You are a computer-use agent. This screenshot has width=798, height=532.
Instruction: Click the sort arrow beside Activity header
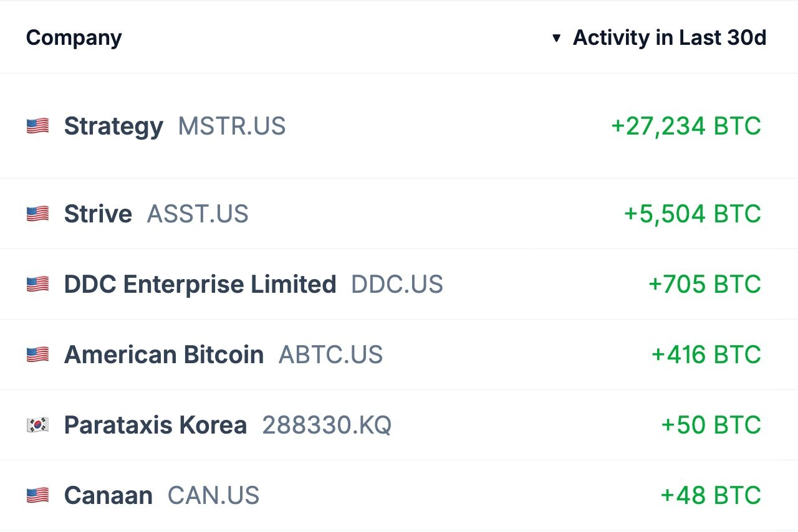point(557,39)
